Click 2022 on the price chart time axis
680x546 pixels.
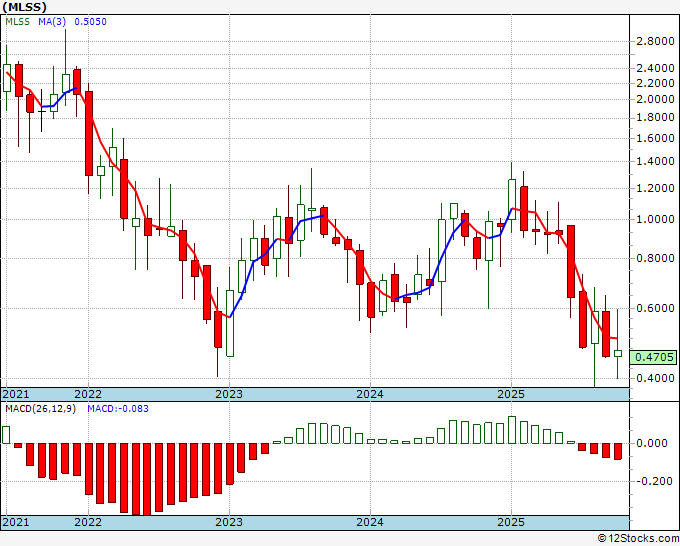[88, 394]
